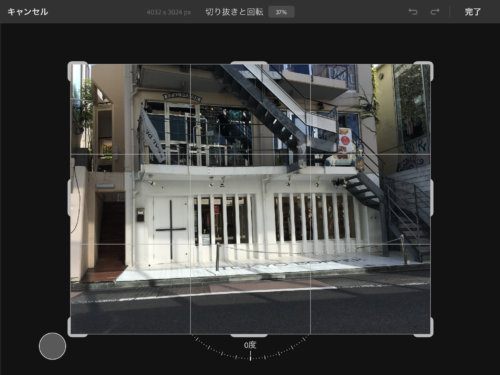Click the top edge crop handle
Viewport: 500px width, 375px height.
pos(249,63)
